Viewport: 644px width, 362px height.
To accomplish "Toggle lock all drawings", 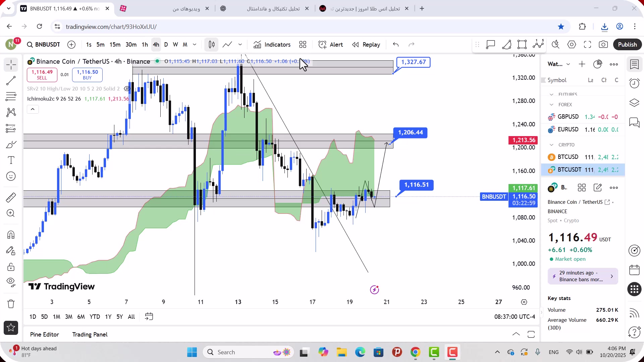I will (x=11, y=267).
